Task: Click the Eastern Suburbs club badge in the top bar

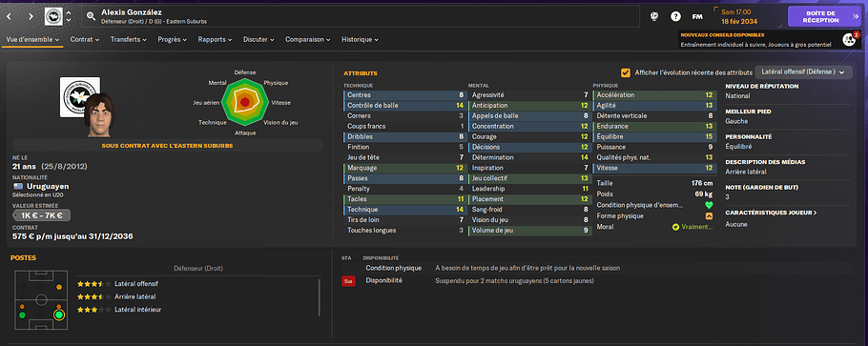Action: 53,16
